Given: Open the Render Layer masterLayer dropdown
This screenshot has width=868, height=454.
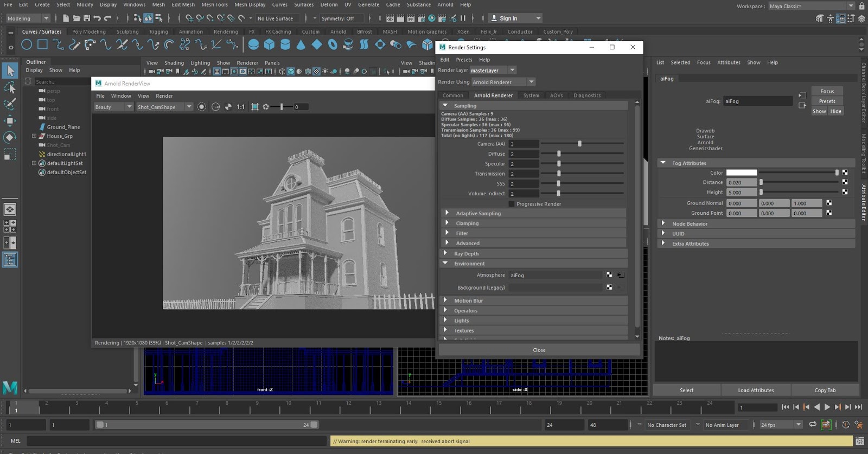Looking at the screenshot, I should pos(493,71).
